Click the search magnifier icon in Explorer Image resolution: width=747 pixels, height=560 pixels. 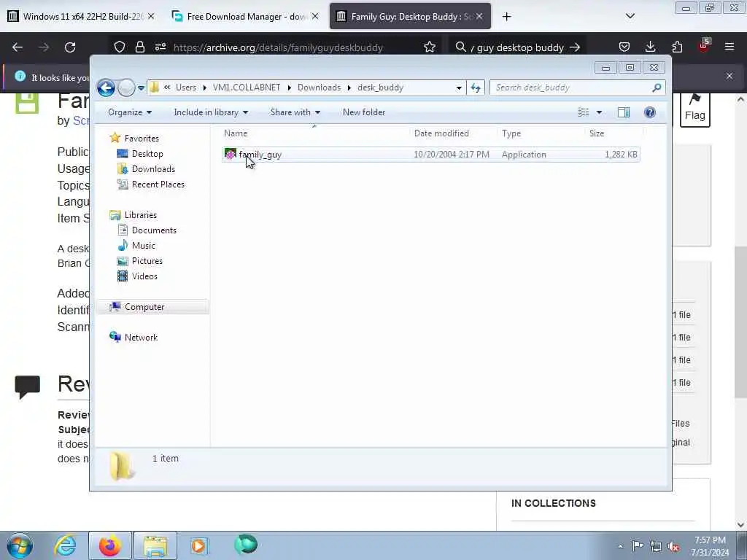tap(657, 87)
